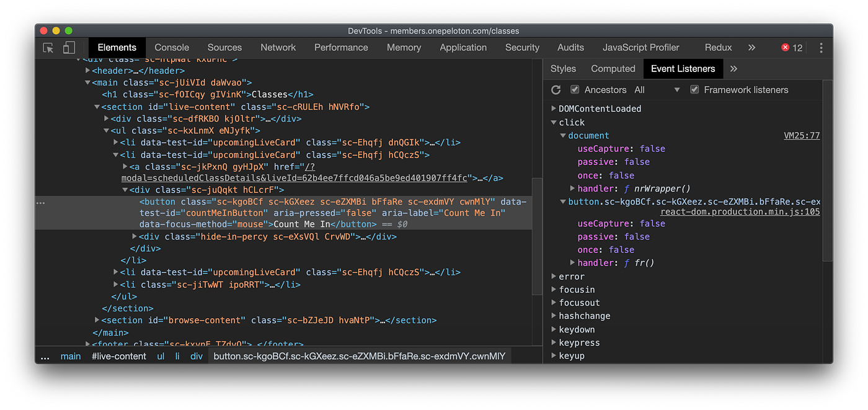Switch to the Styles pane

[563, 69]
